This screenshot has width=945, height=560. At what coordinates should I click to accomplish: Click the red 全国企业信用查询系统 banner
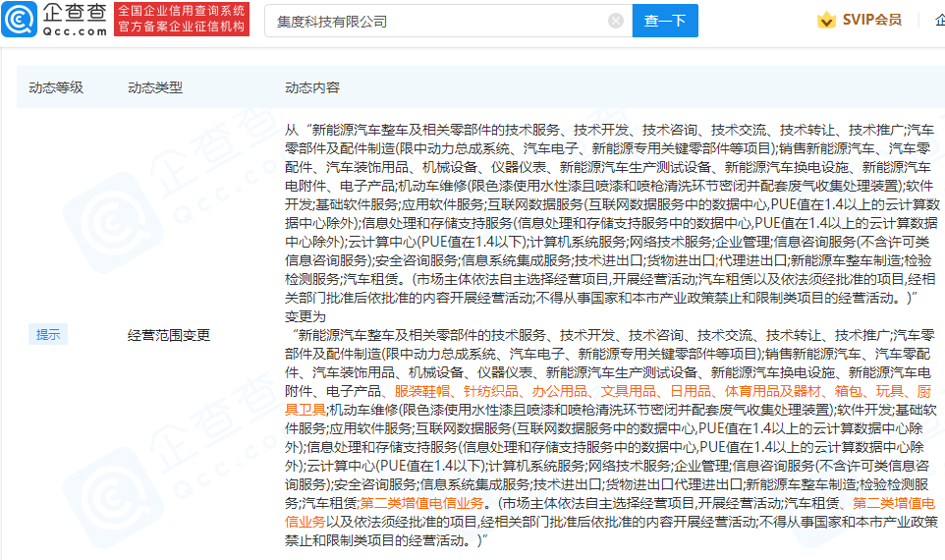pyautogui.click(x=182, y=20)
